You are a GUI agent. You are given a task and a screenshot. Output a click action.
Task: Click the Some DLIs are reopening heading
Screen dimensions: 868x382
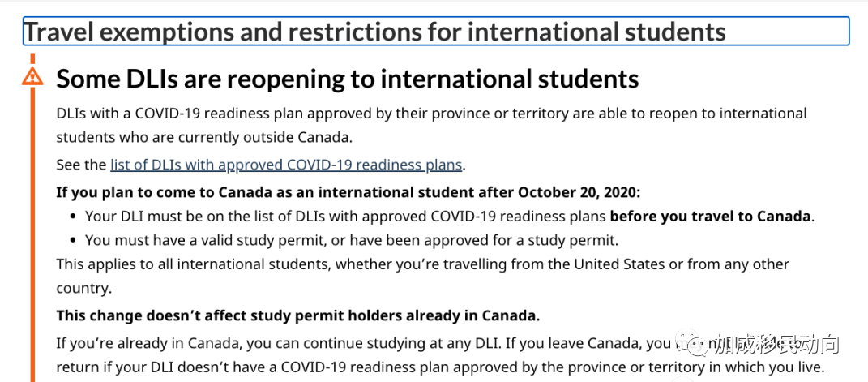[x=348, y=79]
